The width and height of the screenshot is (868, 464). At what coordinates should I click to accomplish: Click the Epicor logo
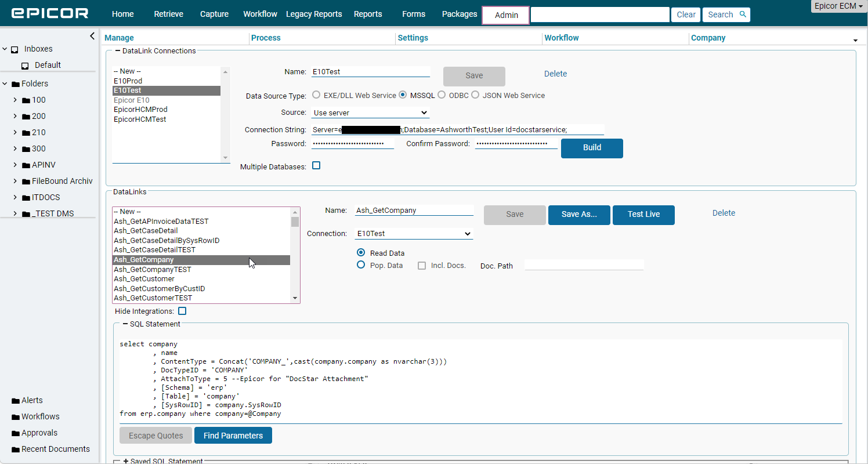(49, 13)
